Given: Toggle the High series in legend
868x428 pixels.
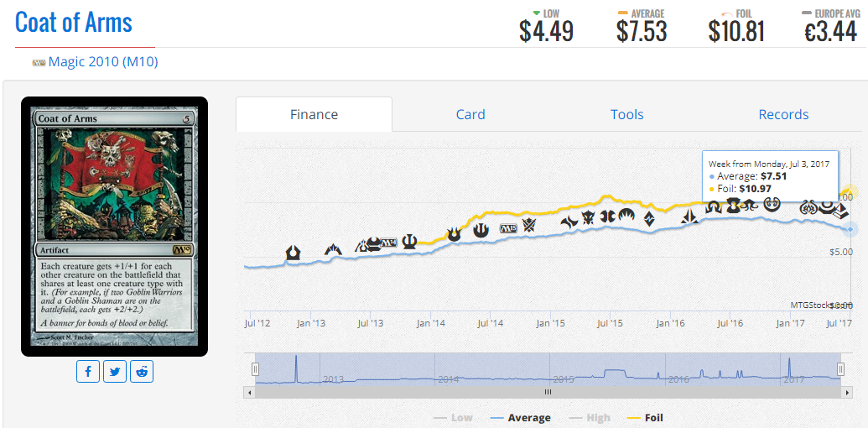Looking at the screenshot, I should tap(590, 418).
